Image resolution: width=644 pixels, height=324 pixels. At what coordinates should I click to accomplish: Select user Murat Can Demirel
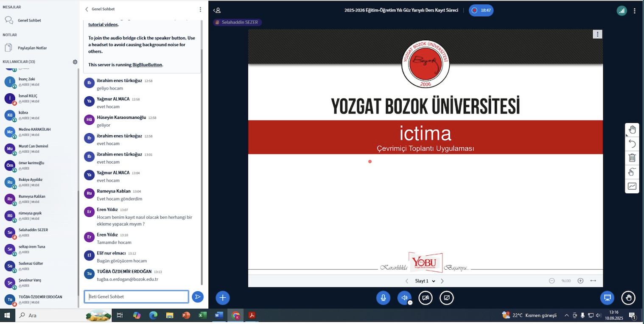(x=39, y=149)
